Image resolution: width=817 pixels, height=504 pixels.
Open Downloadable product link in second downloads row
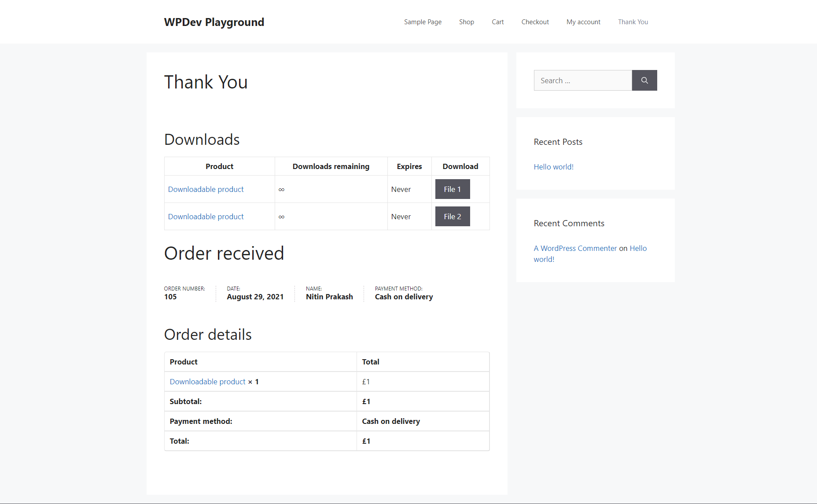tap(206, 217)
